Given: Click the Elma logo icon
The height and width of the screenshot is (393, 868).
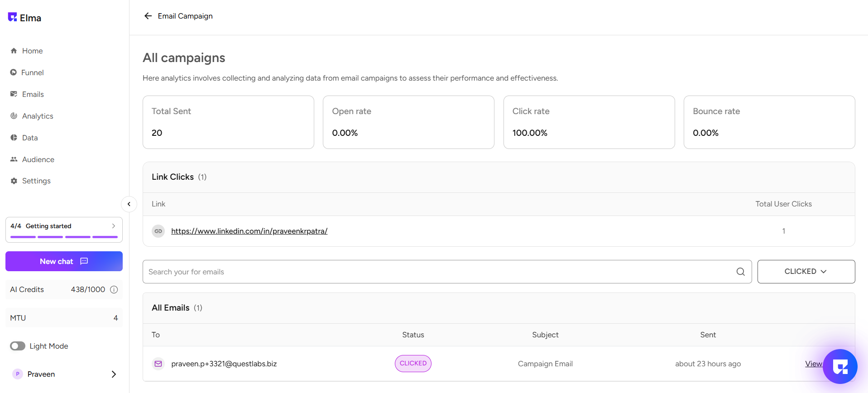Looking at the screenshot, I should coord(12,17).
